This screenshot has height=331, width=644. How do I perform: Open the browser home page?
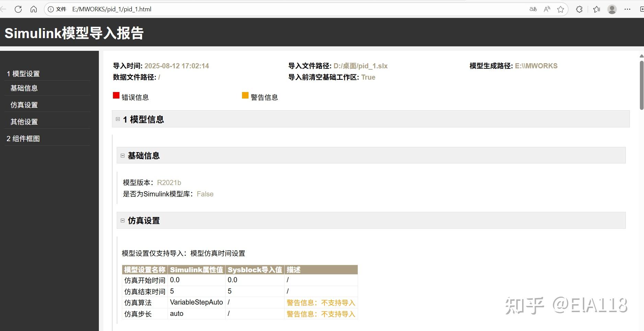33,9
